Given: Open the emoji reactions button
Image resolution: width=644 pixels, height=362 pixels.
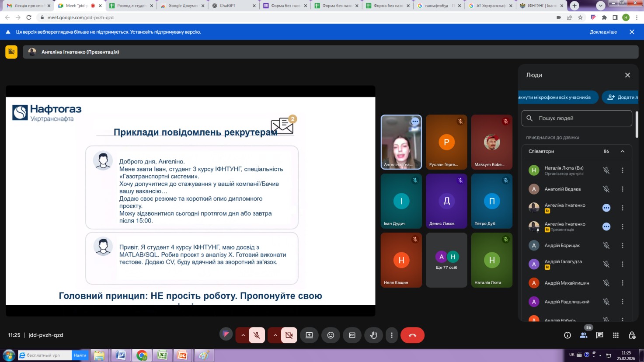Looking at the screenshot, I should (331, 335).
